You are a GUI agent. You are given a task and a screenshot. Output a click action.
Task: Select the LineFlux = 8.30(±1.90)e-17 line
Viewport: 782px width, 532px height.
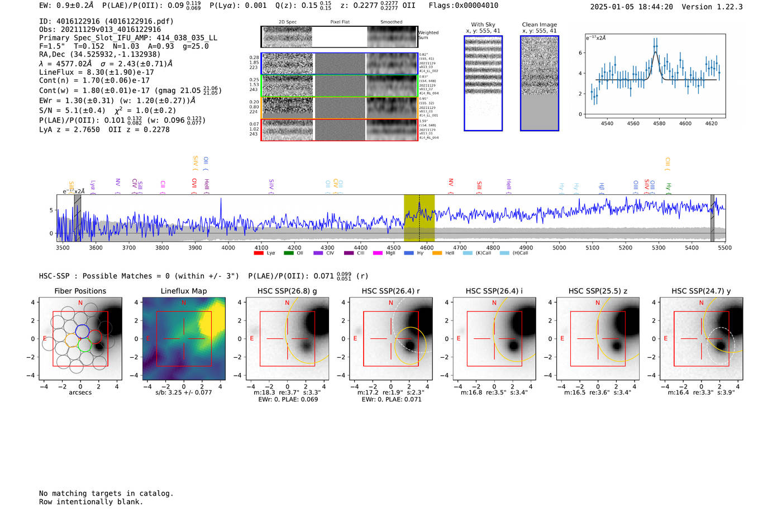coord(97,72)
